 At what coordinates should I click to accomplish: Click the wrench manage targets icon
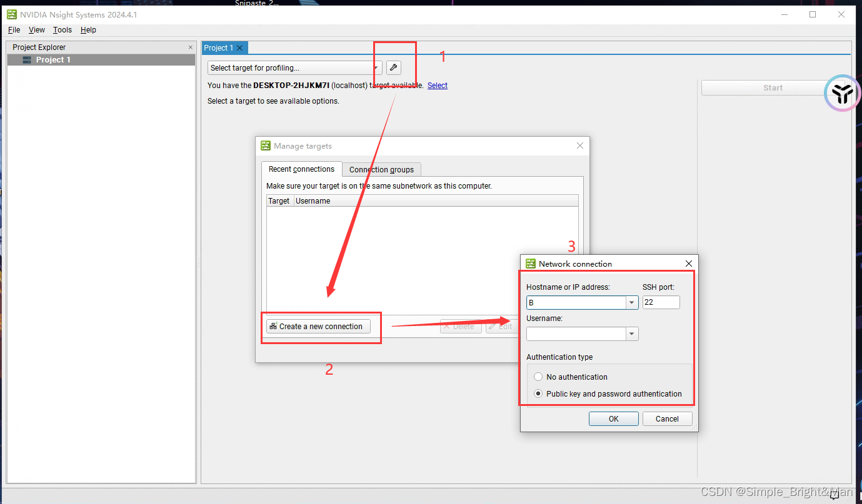(x=393, y=67)
